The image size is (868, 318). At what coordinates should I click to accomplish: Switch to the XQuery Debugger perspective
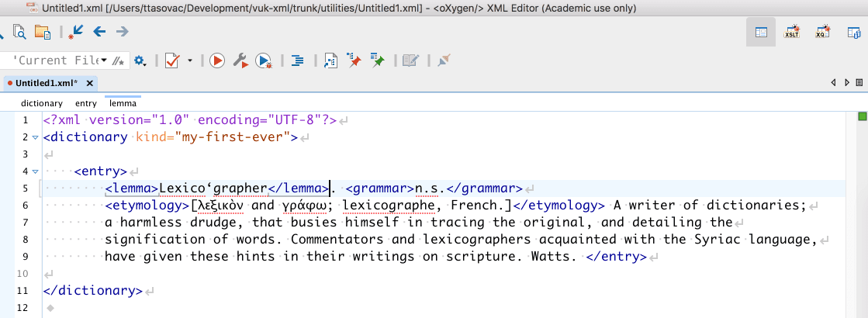[822, 32]
